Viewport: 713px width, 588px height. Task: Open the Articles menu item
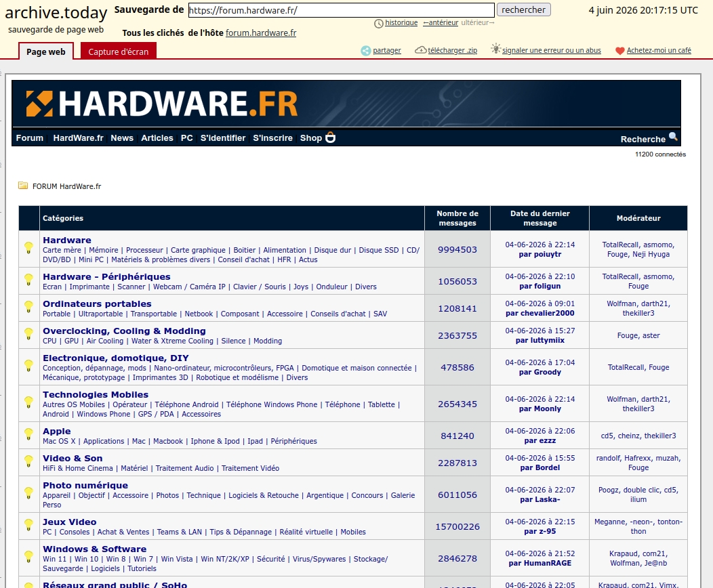(157, 138)
